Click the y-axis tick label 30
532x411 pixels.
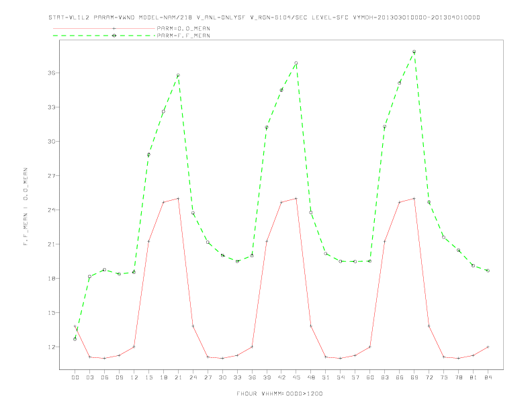[52, 142]
